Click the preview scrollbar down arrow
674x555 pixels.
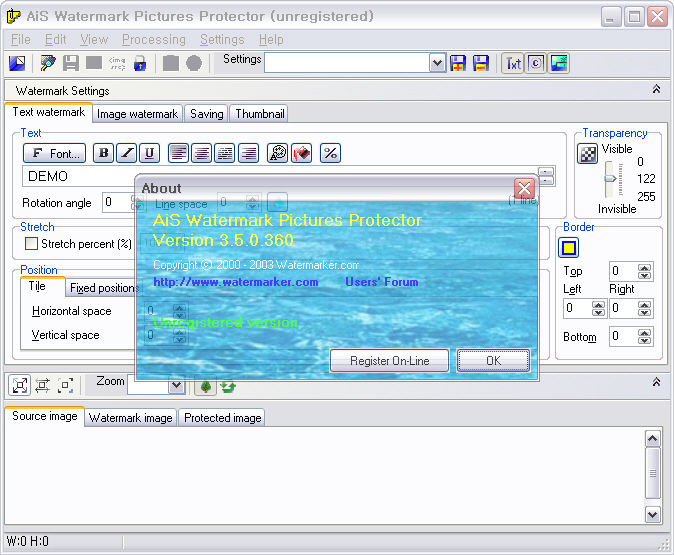(653, 514)
